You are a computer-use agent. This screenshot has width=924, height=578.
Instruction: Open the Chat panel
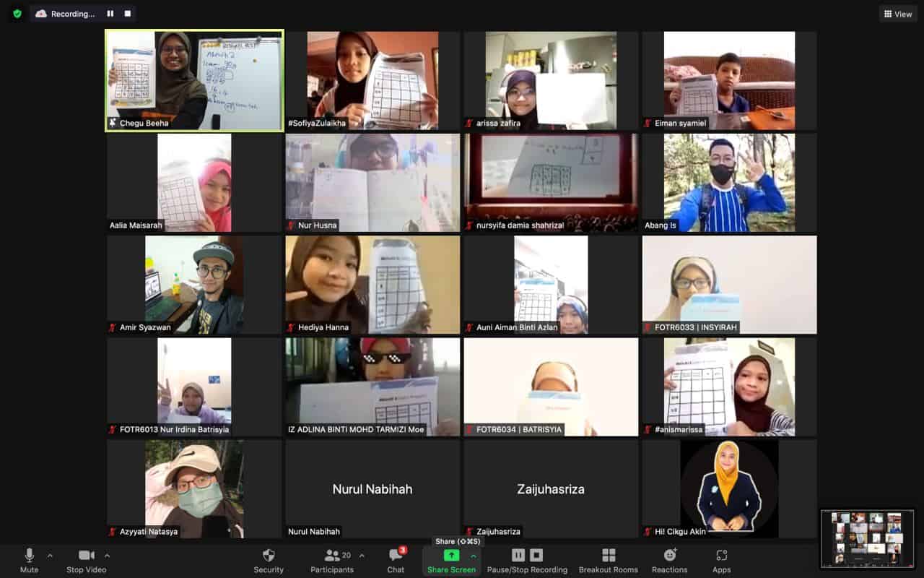[x=396, y=560]
